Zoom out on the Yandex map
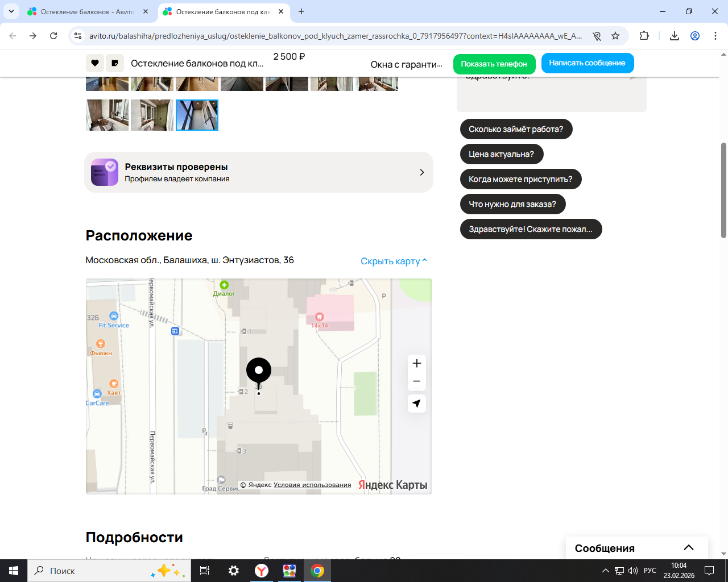The width and height of the screenshot is (728, 582). (x=417, y=381)
